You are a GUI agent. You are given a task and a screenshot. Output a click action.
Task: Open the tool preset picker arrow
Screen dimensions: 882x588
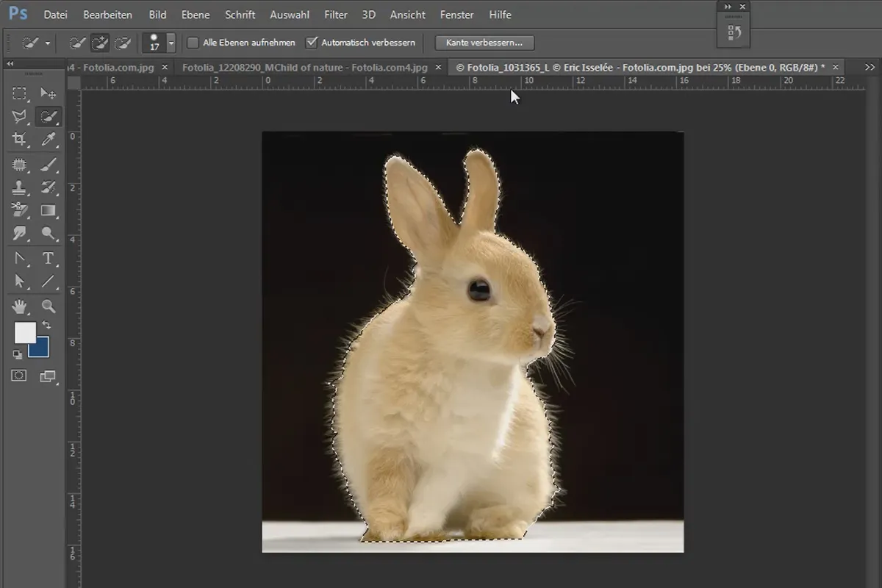click(48, 43)
